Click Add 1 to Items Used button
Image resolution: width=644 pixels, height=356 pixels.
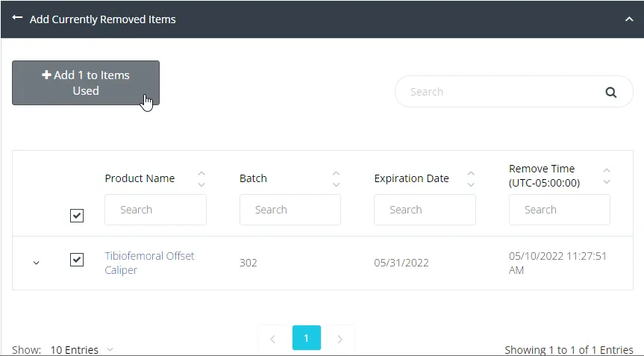86,83
